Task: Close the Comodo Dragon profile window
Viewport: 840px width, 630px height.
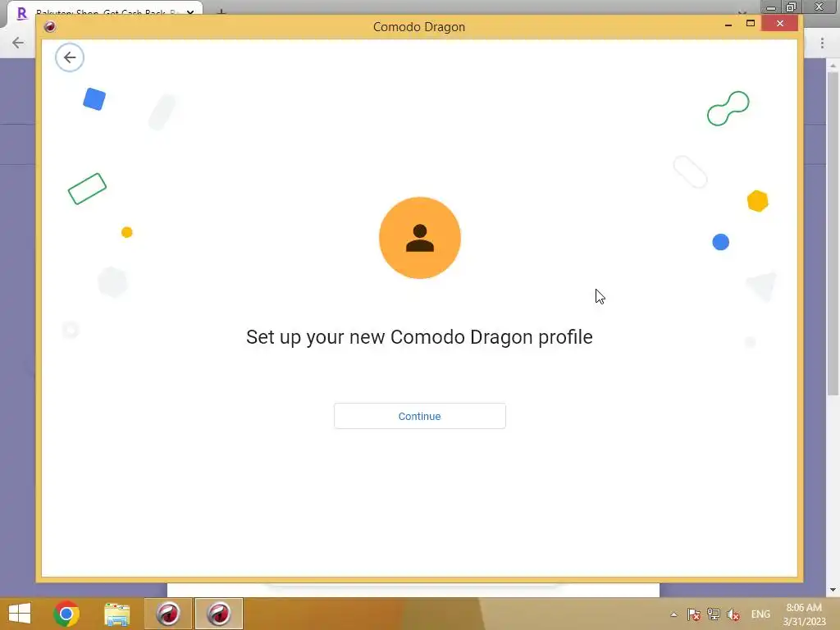Action: 780,24
